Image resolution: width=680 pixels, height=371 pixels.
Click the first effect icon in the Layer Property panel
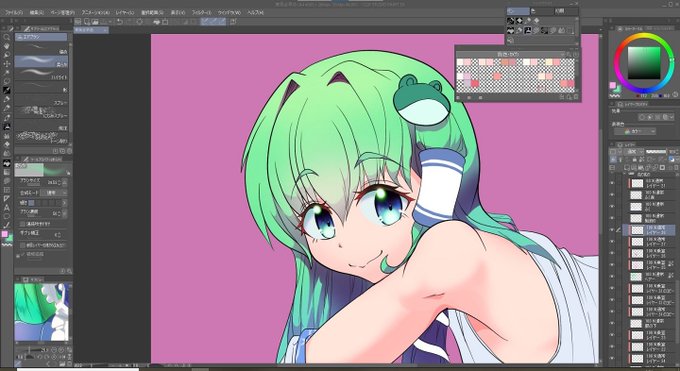(x=642, y=117)
